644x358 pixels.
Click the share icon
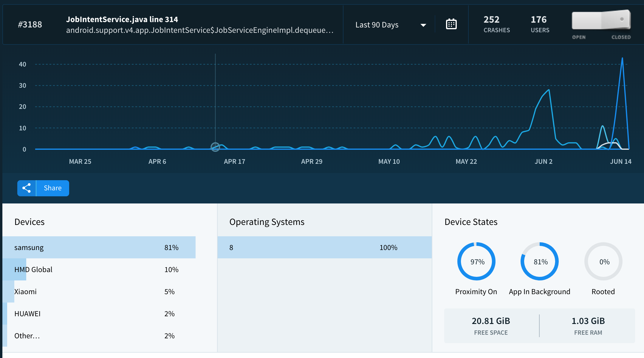(x=27, y=188)
